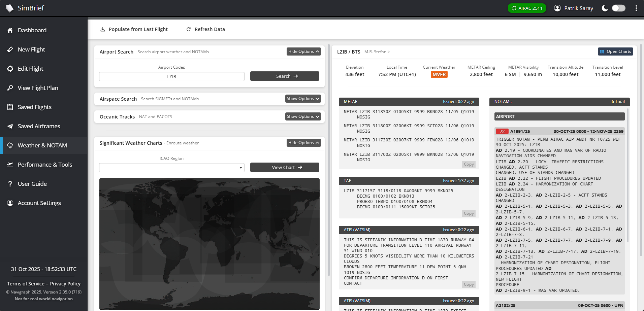The image size is (644, 311).
Task: Open the ICAO Region dropdown
Action: pos(171,167)
